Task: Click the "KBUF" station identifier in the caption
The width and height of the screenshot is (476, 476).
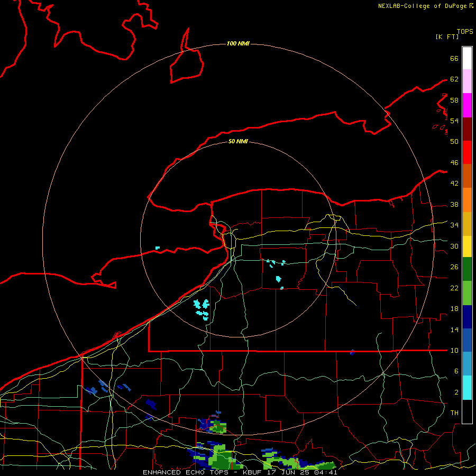Action: click(252, 472)
